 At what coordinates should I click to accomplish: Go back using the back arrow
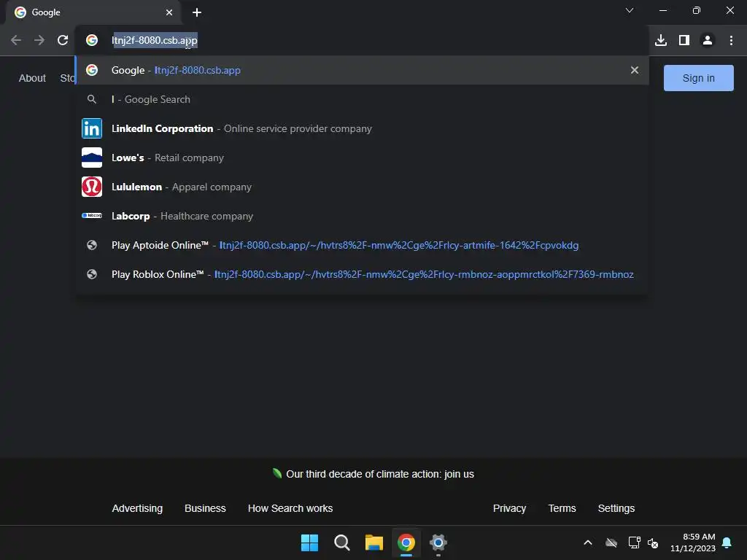point(16,41)
